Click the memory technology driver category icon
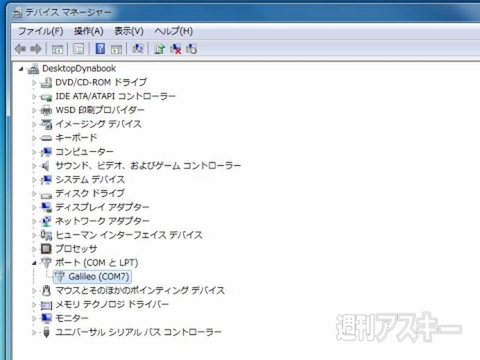This screenshot has width=480, height=360. tap(46, 305)
